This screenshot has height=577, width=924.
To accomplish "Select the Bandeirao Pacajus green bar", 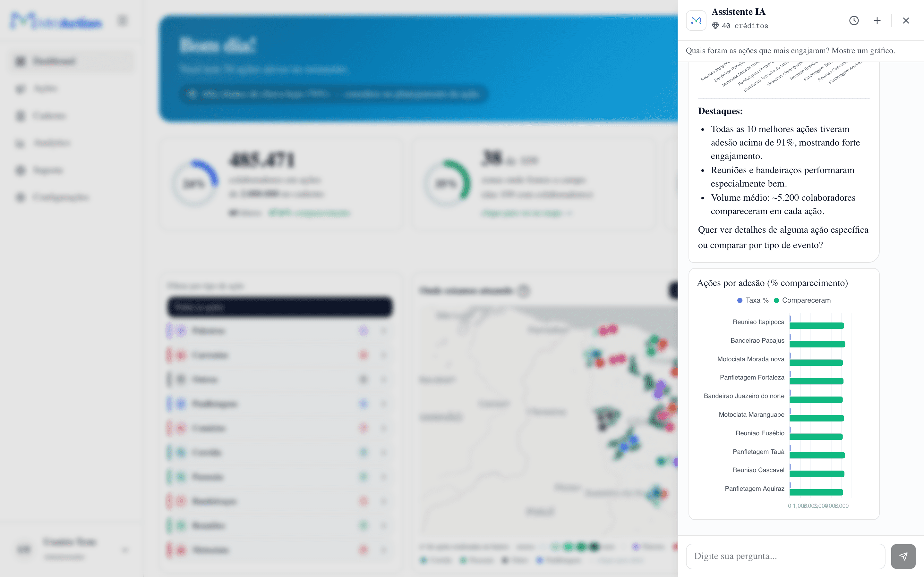I will pos(817,344).
